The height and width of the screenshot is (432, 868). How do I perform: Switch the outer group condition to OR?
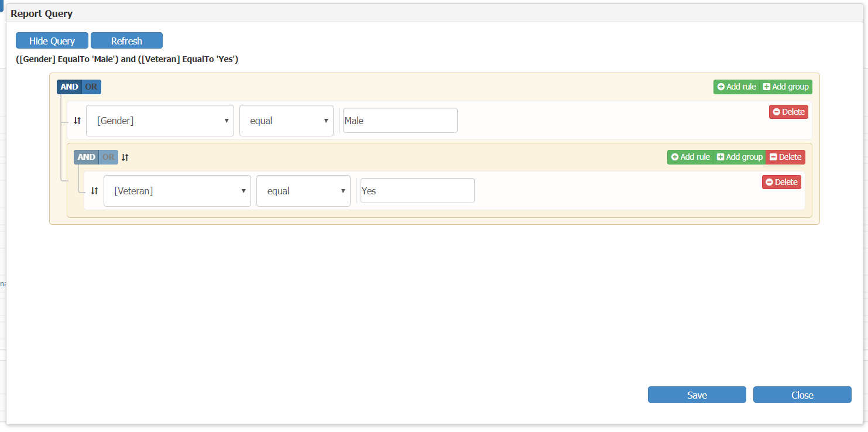click(x=91, y=87)
